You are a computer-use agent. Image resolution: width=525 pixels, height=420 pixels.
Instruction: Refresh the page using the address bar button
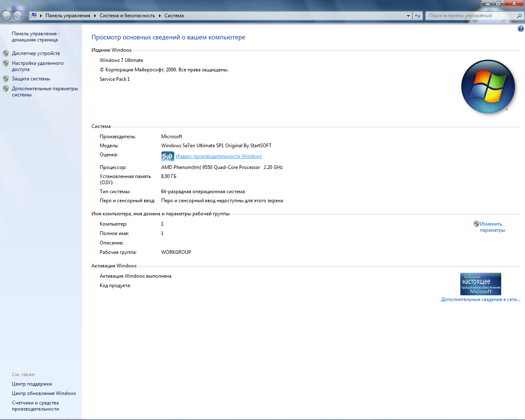click(x=418, y=16)
